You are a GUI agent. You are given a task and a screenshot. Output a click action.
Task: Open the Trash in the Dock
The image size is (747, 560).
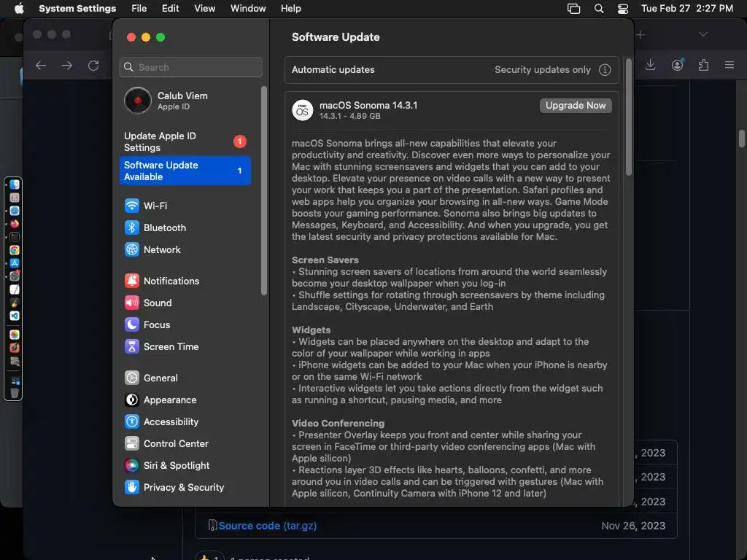click(x=15, y=393)
